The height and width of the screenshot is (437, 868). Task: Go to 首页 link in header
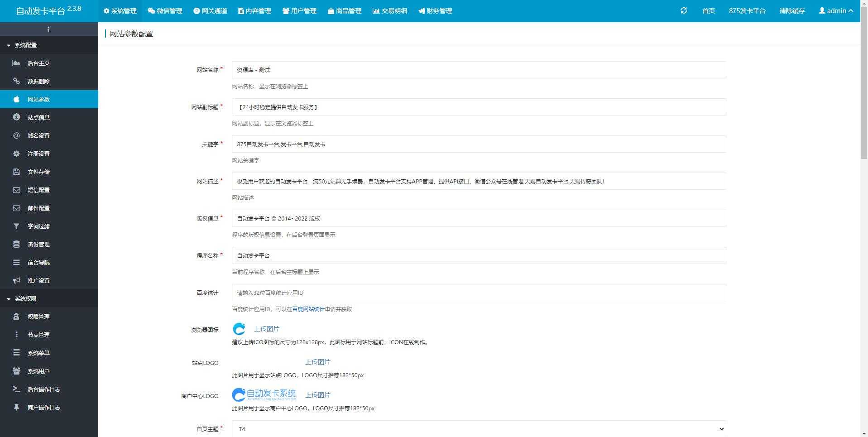pyautogui.click(x=709, y=10)
